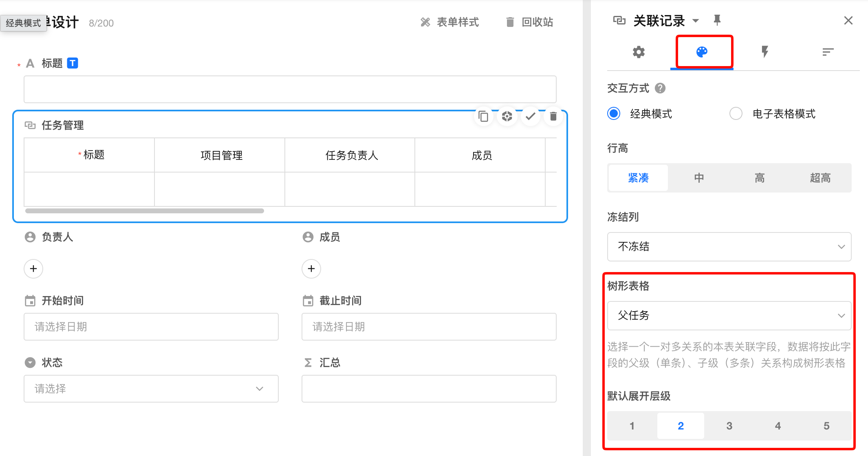Select the 经典模式 radio button

click(614, 113)
